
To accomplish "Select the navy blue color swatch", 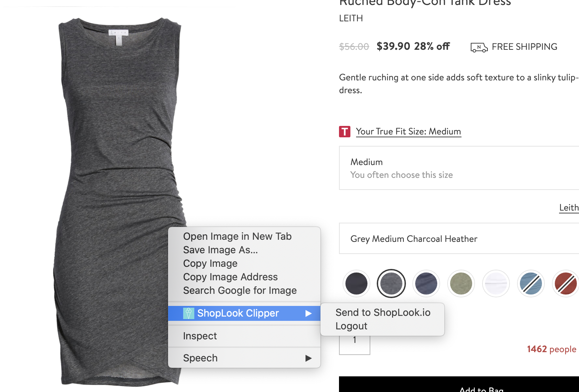I will click(x=426, y=284).
